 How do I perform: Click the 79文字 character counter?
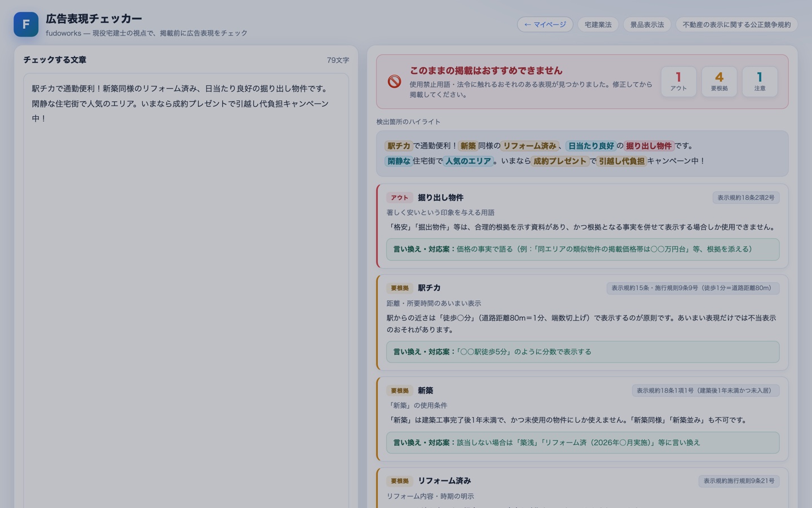click(338, 60)
